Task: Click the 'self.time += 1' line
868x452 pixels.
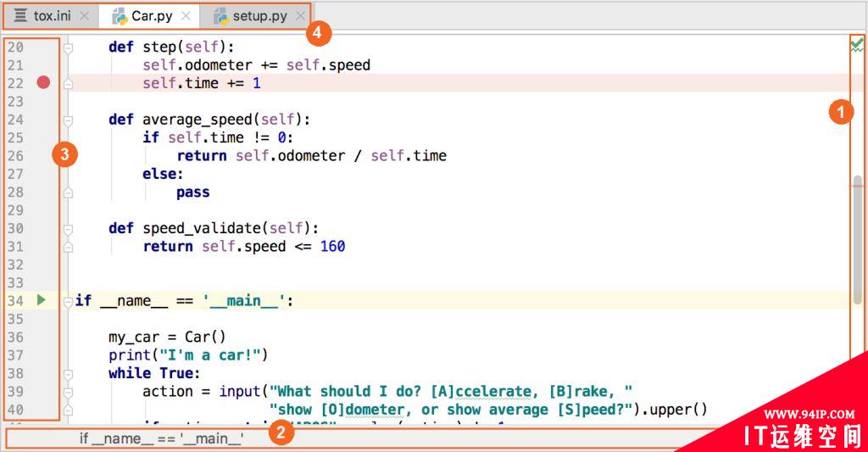Action: pos(202,84)
